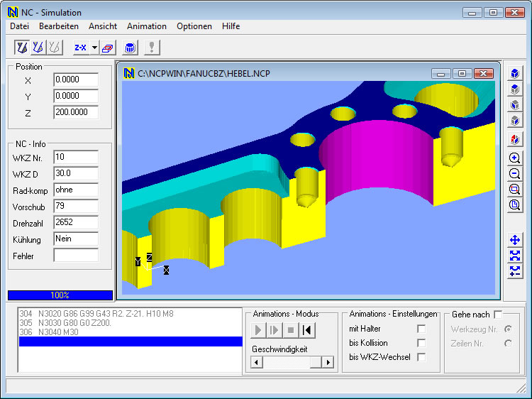The image size is (532, 399).
Task: Click the blue tool magazine icon
Action: [x=130, y=48]
